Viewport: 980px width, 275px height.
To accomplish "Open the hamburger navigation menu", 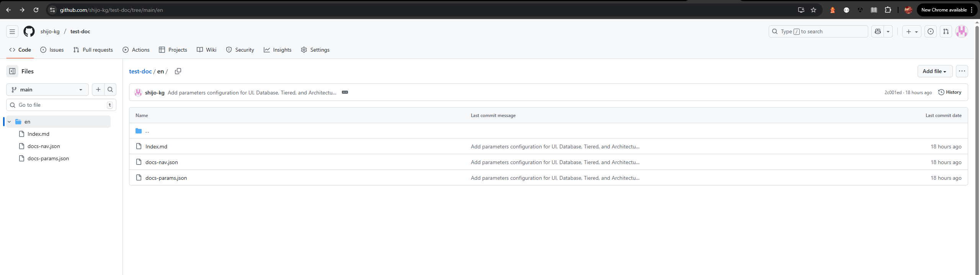I will click(x=12, y=31).
